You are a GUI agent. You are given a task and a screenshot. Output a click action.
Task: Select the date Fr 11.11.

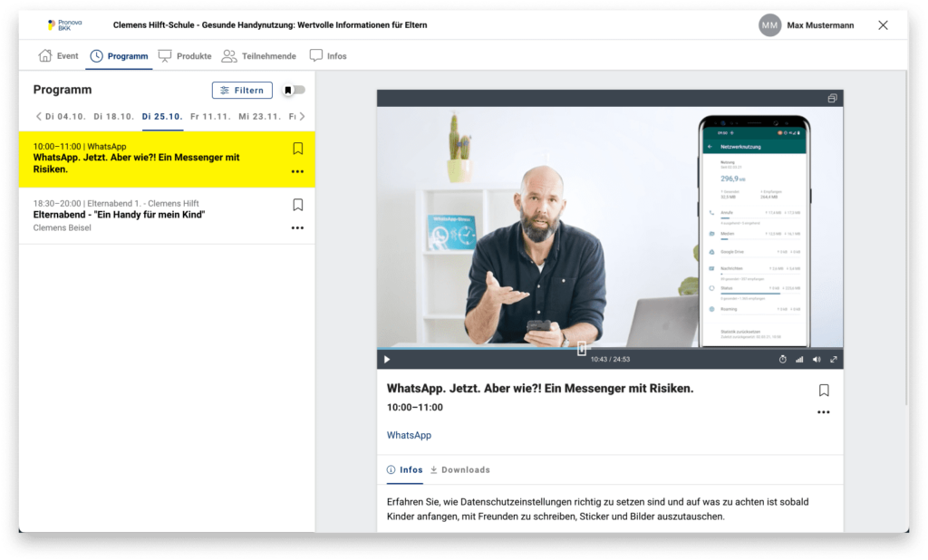click(210, 117)
